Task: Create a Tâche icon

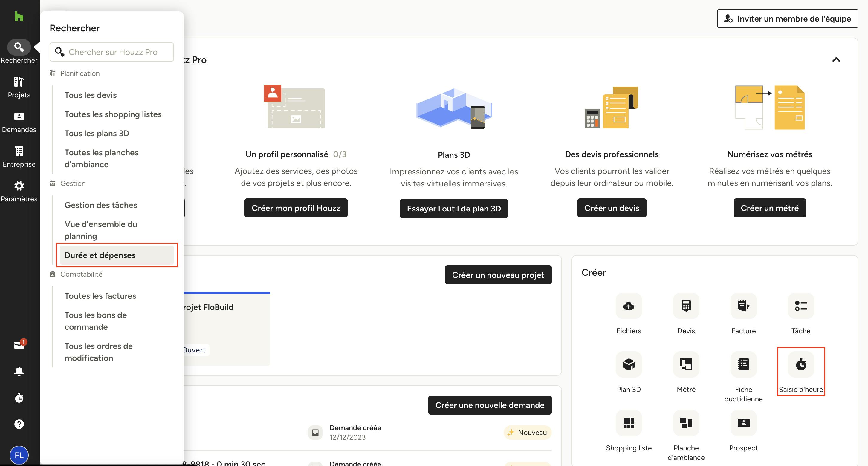Action: click(801, 306)
